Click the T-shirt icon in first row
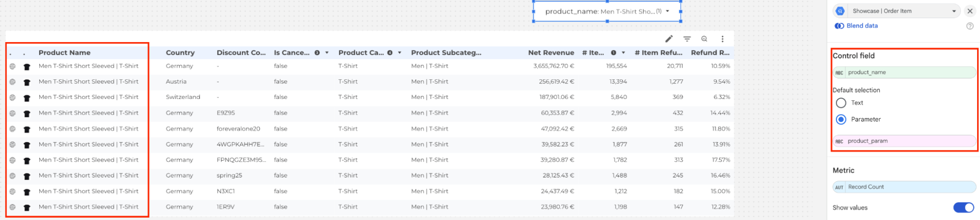The width and height of the screenshot is (980, 220). 27,67
